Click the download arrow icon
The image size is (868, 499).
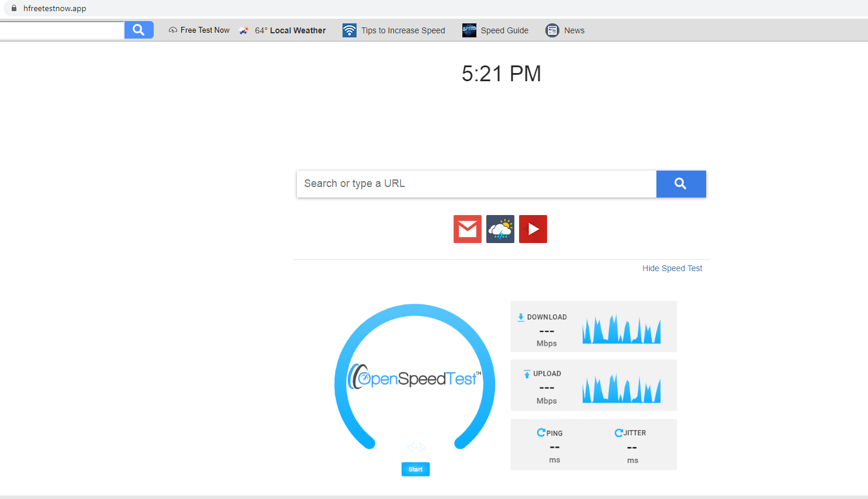click(x=521, y=317)
